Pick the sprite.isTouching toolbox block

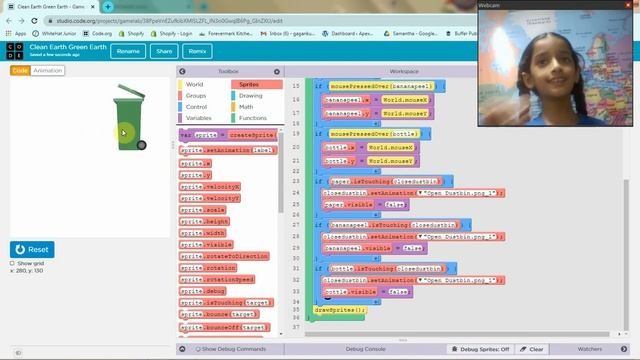click(x=226, y=302)
